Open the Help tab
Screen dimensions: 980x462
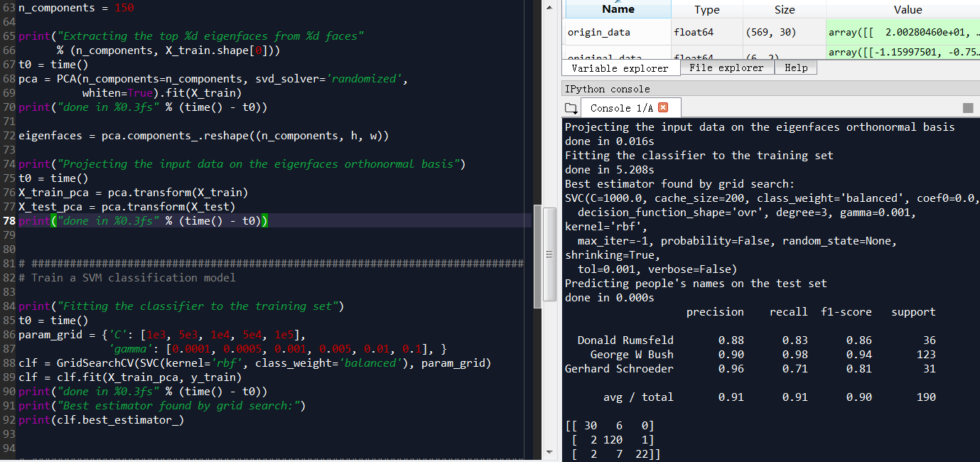click(x=796, y=68)
